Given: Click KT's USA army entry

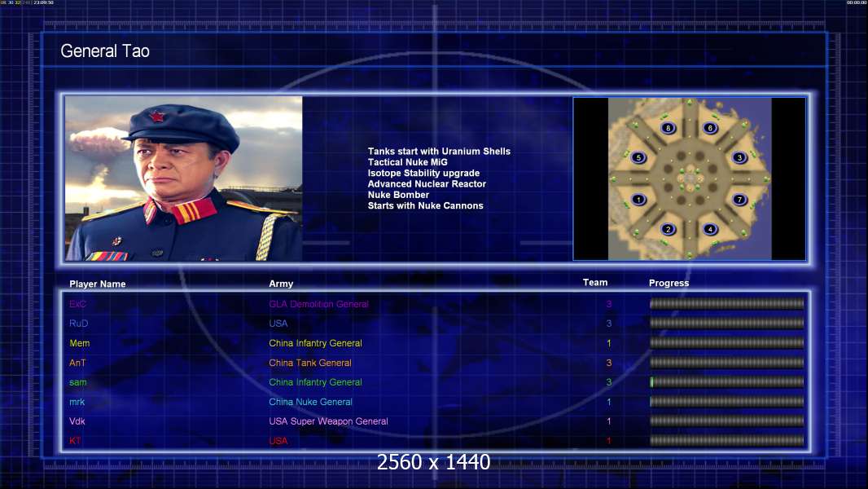Looking at the screenshot, I should [x=278, y=441].
